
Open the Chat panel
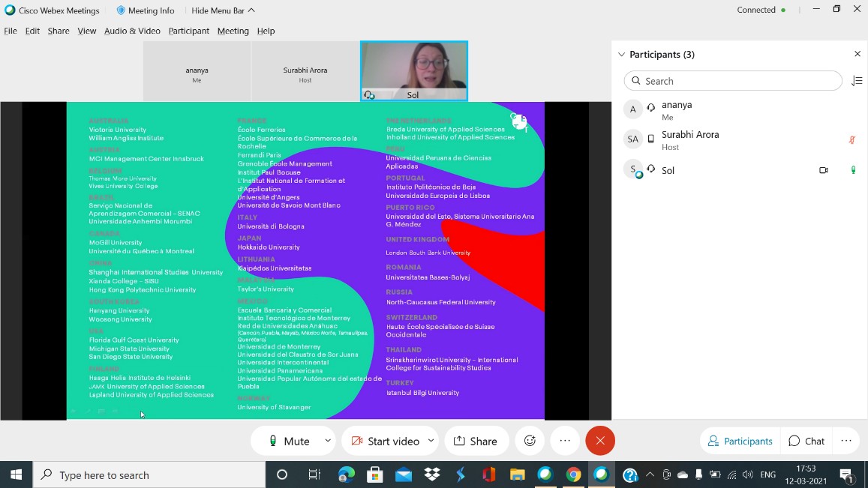[x=806, y=441]
